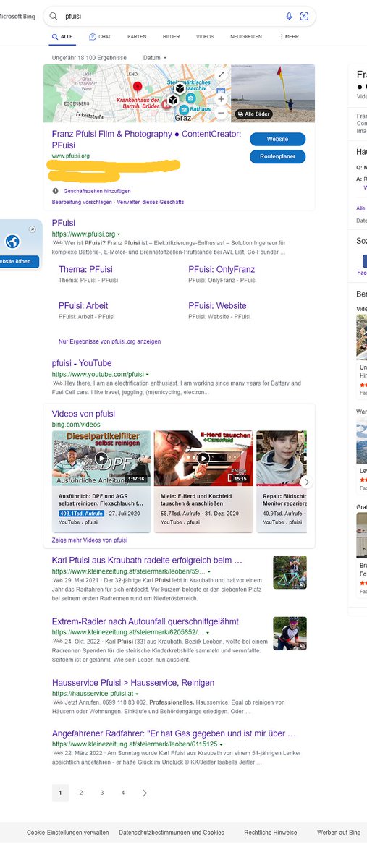Click Verwalten dieses Geschäfts link

tap(151, 202)
